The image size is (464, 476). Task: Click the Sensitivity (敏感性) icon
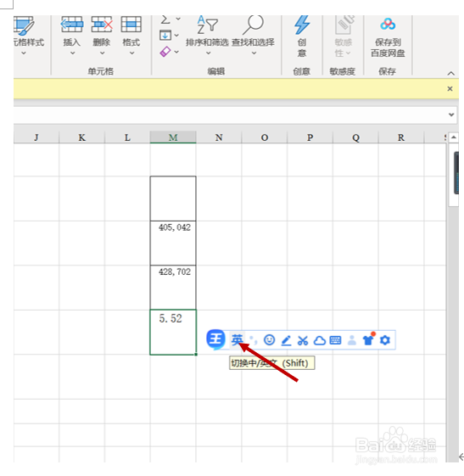(344, 25)
